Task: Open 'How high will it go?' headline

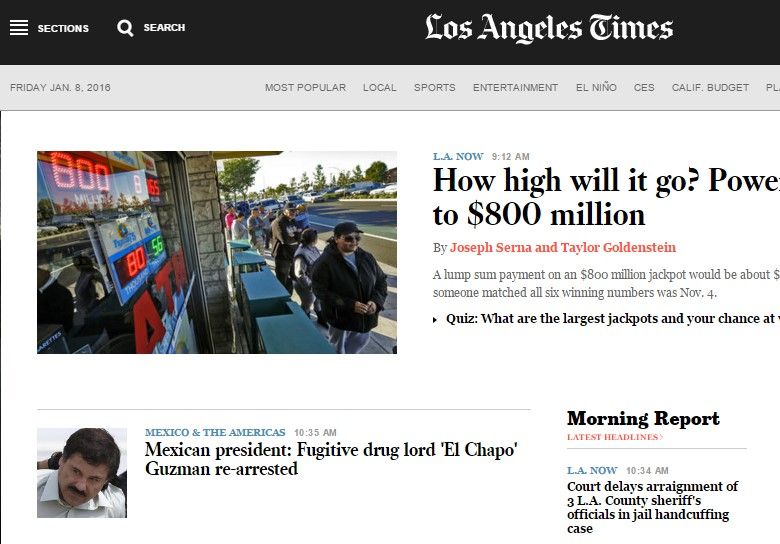Action: [606, 197]
